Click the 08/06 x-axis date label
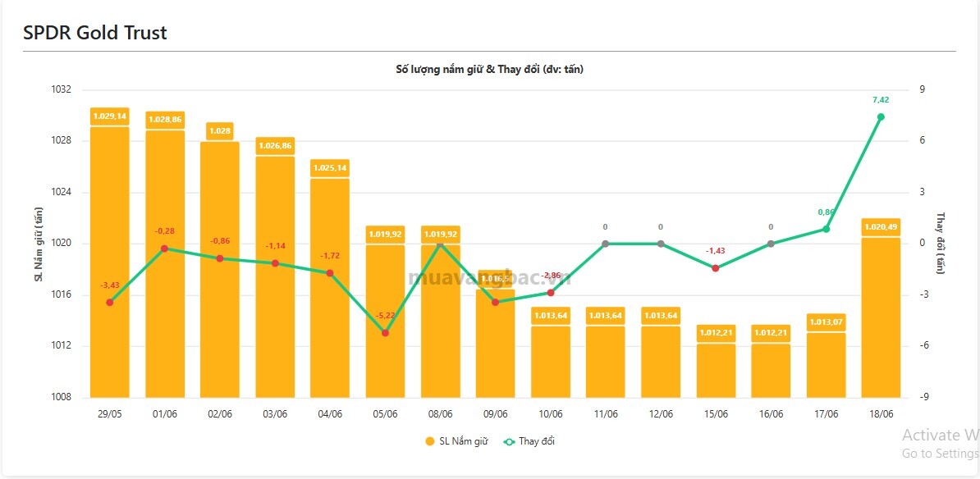This screenshot has width=980, height=479. pyautogui.click(x=440, y=414)
